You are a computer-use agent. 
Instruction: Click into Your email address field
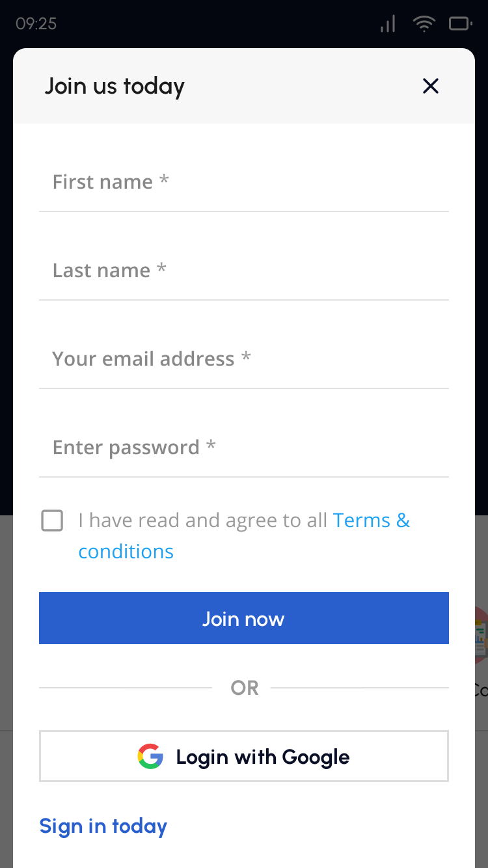244,359
